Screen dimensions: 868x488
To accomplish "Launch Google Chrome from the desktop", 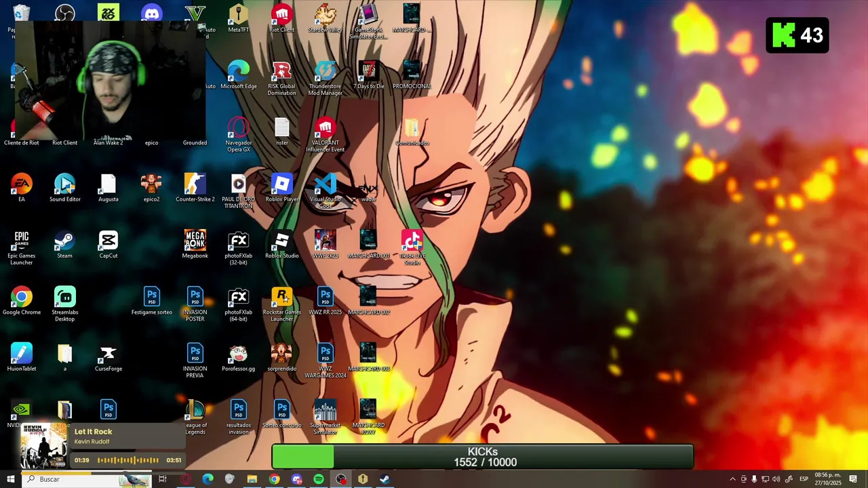I will (x=22, y=301).
